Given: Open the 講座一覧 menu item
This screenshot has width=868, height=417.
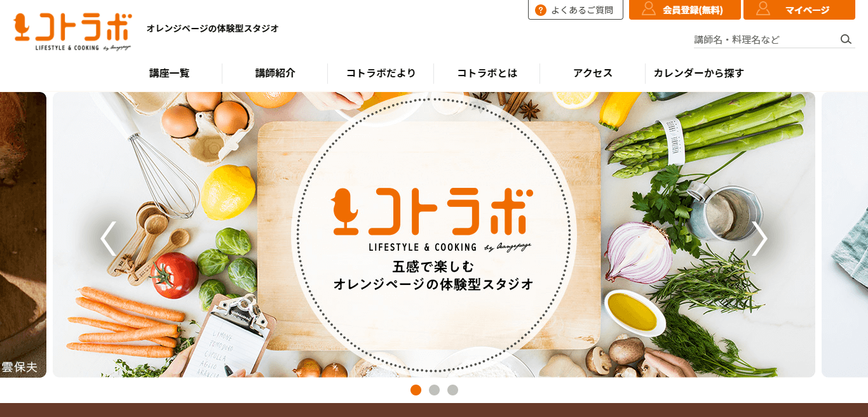Looking at the screenshot, I should [x=170, y=73].
